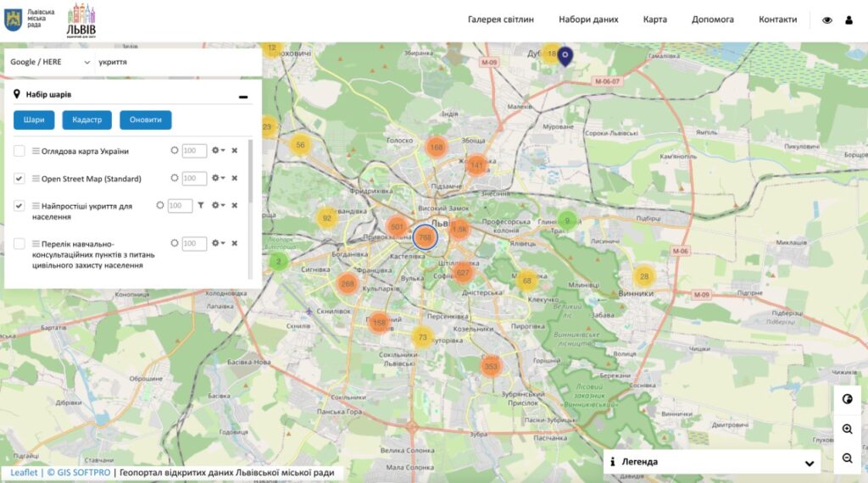Go to the Набори даних menu item

pos(588,19)
